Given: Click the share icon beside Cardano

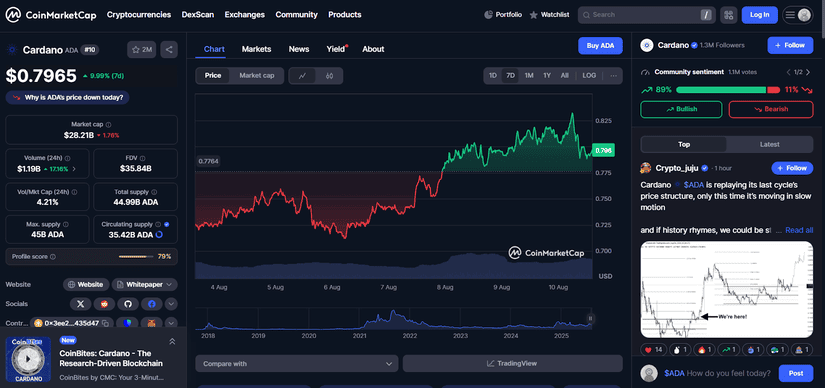Looking at the screenshot, I should point(169,49).
